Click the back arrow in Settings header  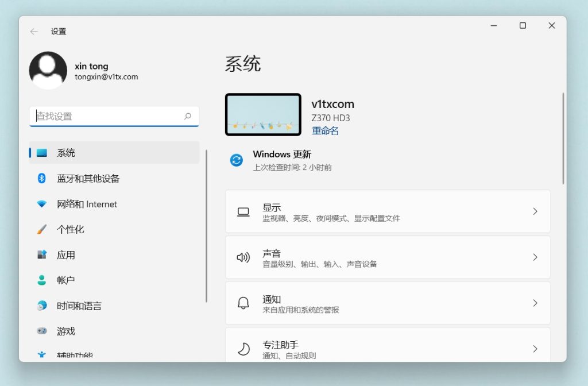(x=34, y=32)
